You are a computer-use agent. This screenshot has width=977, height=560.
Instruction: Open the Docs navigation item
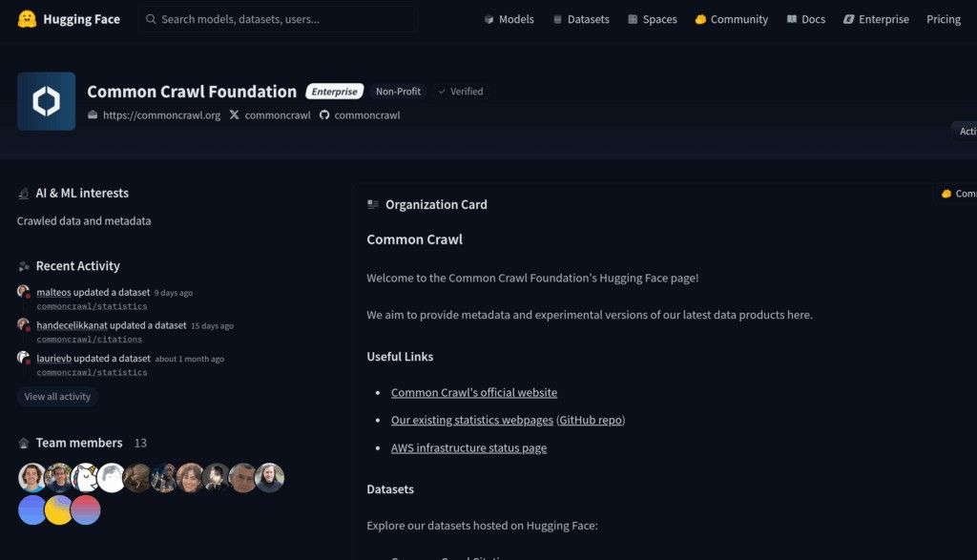(x=806, y=19)
